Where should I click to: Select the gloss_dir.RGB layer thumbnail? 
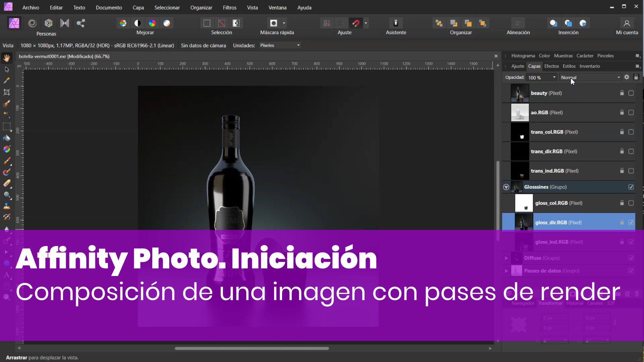tap(524, 223)
